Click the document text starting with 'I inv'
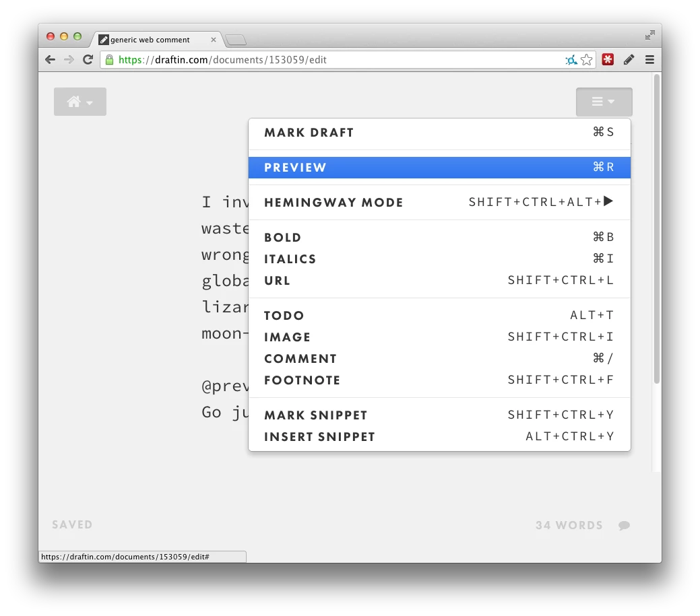This screenshot has width=700, height=616. (x=225, y=202)
